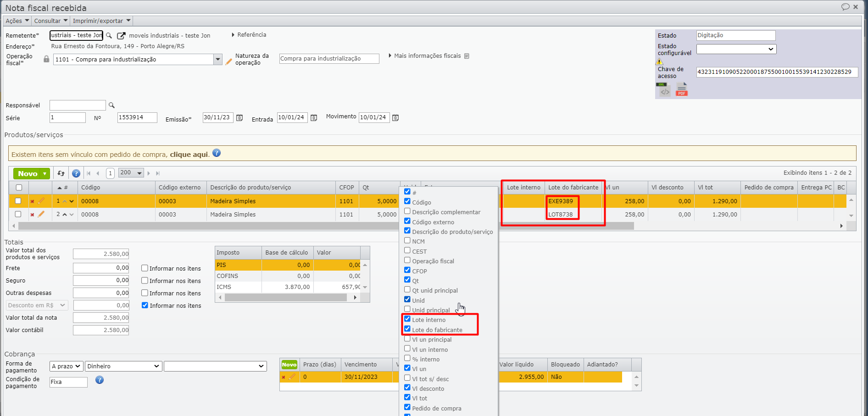Click the green Novo product button
Image resolution: width=868 pixels, height=416 pixels.
[x=28, y=174]
